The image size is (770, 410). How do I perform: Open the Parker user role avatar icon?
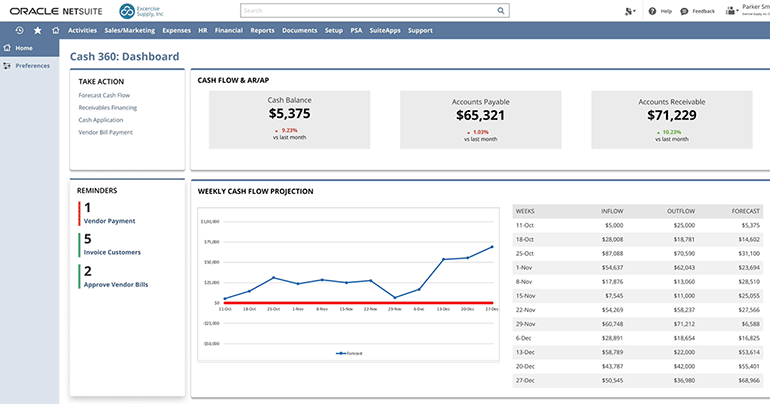point(731,11)
